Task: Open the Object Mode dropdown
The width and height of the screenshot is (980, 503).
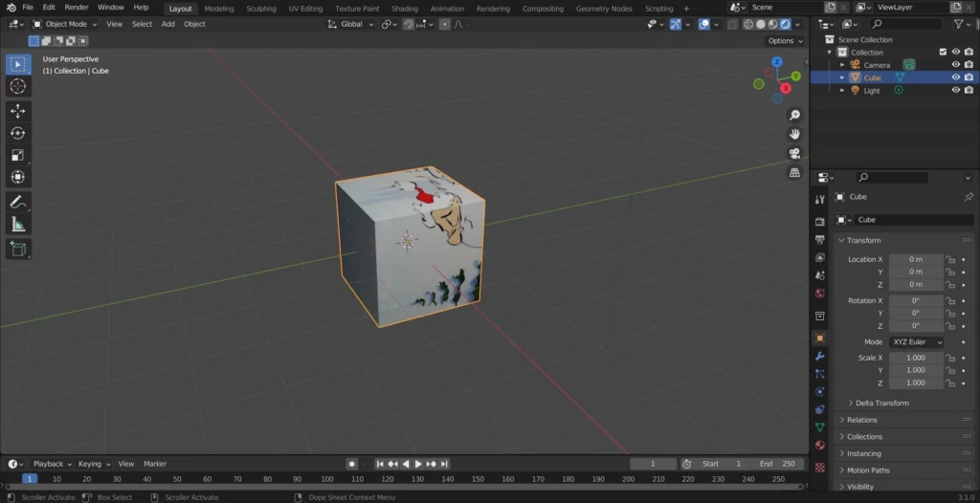Action: (65, 24)
